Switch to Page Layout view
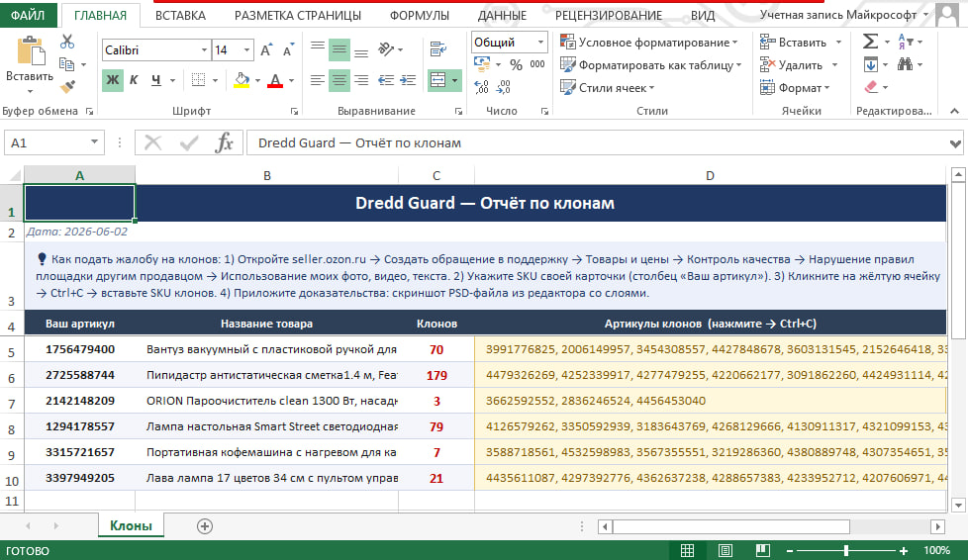 pos(725,550)
